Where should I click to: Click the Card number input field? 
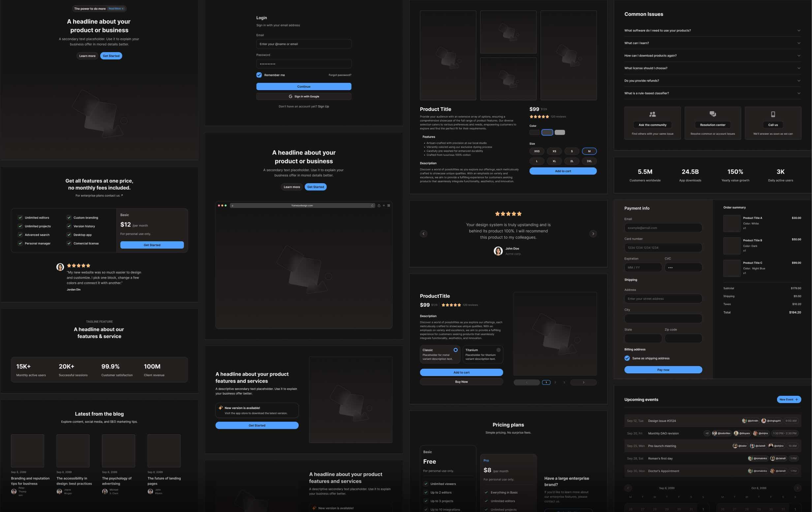click(x=663, y=248)
